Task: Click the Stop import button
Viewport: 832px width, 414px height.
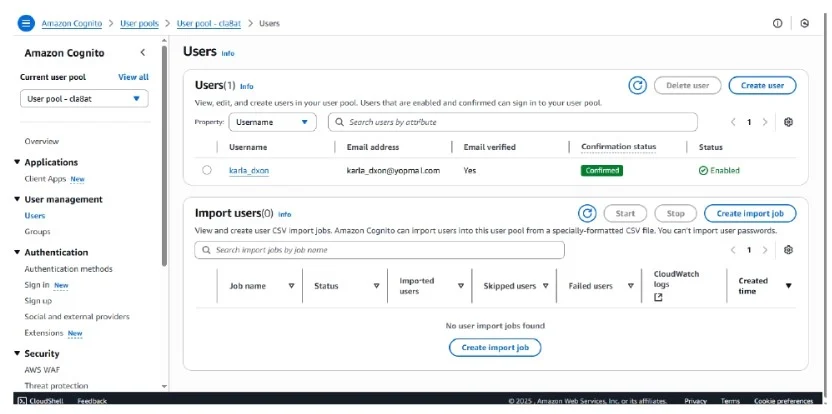Action: (675, 213)
